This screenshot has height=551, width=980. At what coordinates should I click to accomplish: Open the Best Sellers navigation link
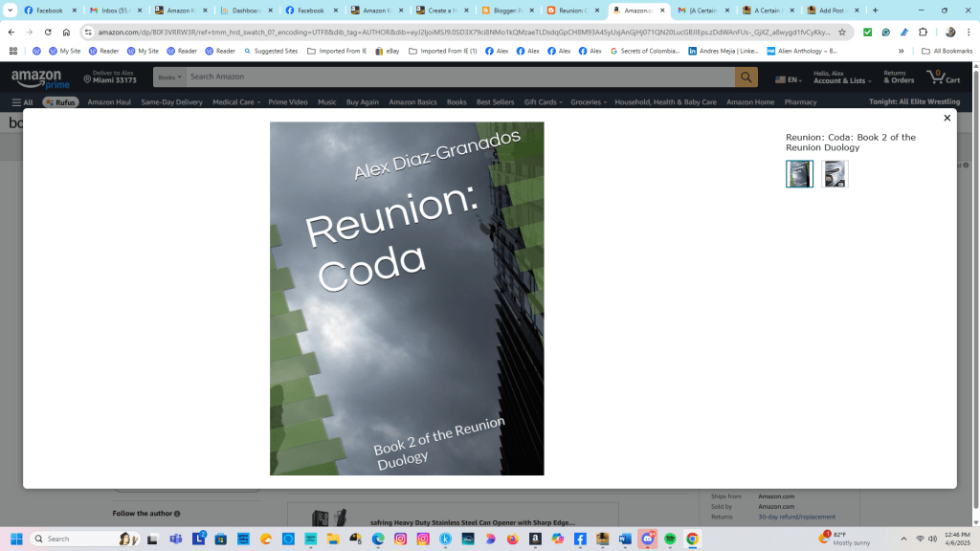pyautogui.click(x=495, y=102)
